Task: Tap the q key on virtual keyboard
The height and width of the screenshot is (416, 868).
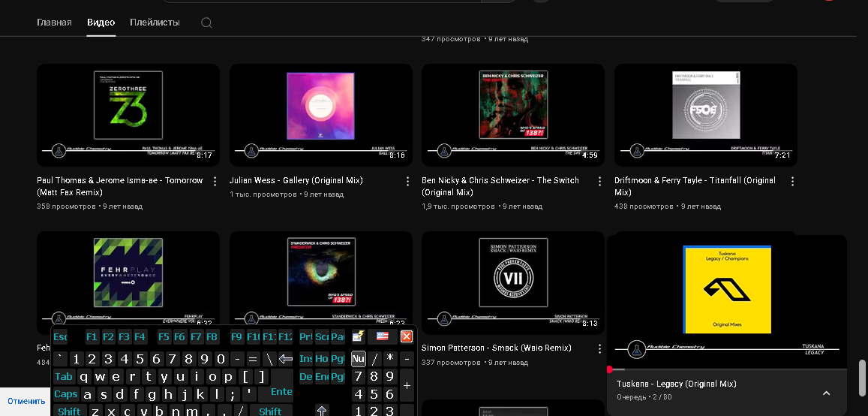Action: coord(84,377)
